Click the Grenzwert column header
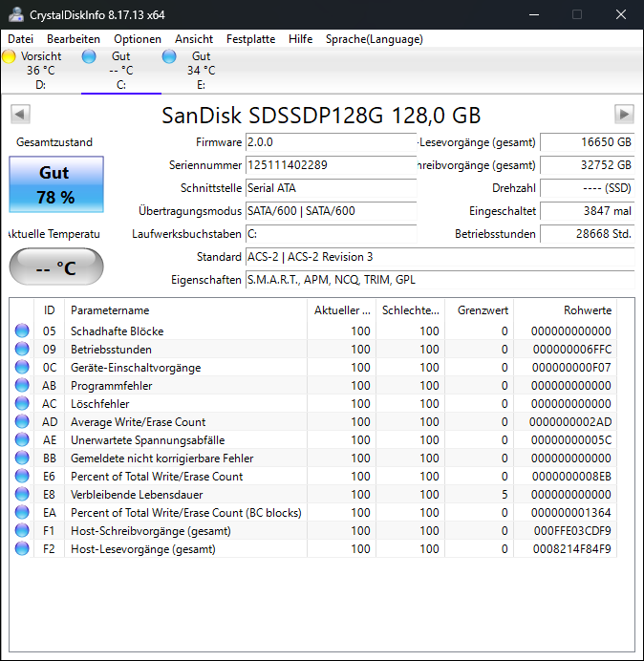 479,310
